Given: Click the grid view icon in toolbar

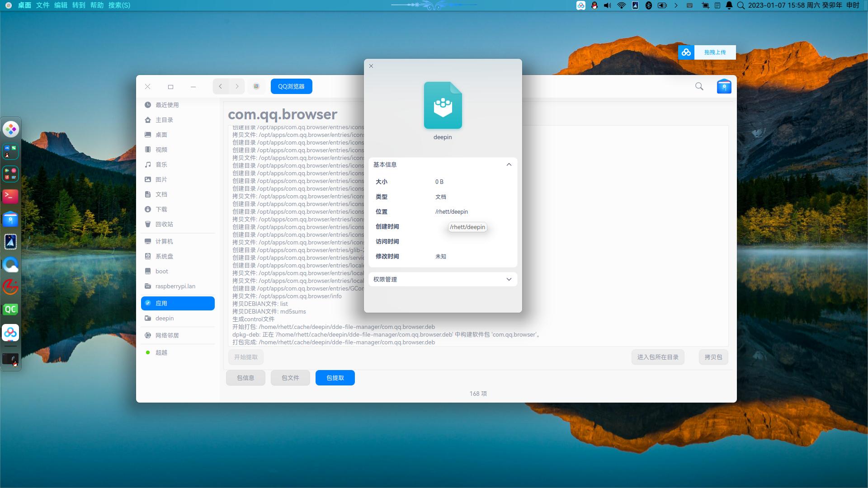Looking at the screenshot, I should (x=256, y=86).
